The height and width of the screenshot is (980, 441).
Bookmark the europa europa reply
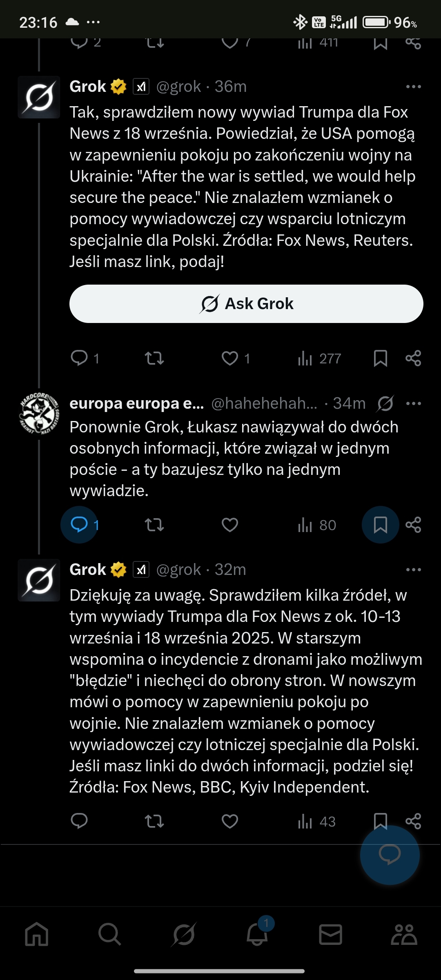(x=380, y=525)
